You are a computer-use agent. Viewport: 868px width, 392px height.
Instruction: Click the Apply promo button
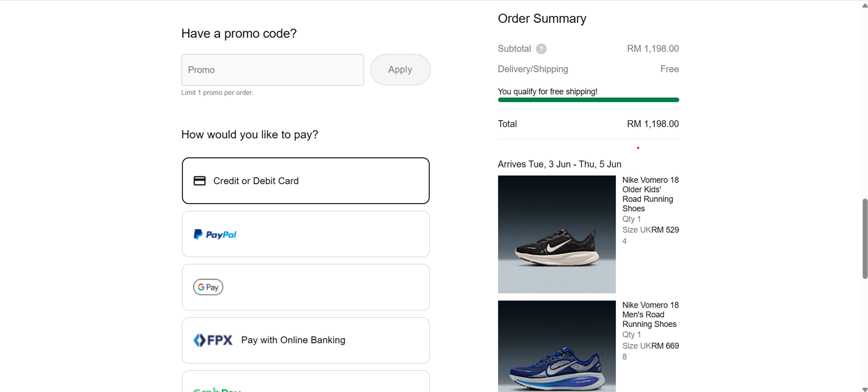coord(400,69)
